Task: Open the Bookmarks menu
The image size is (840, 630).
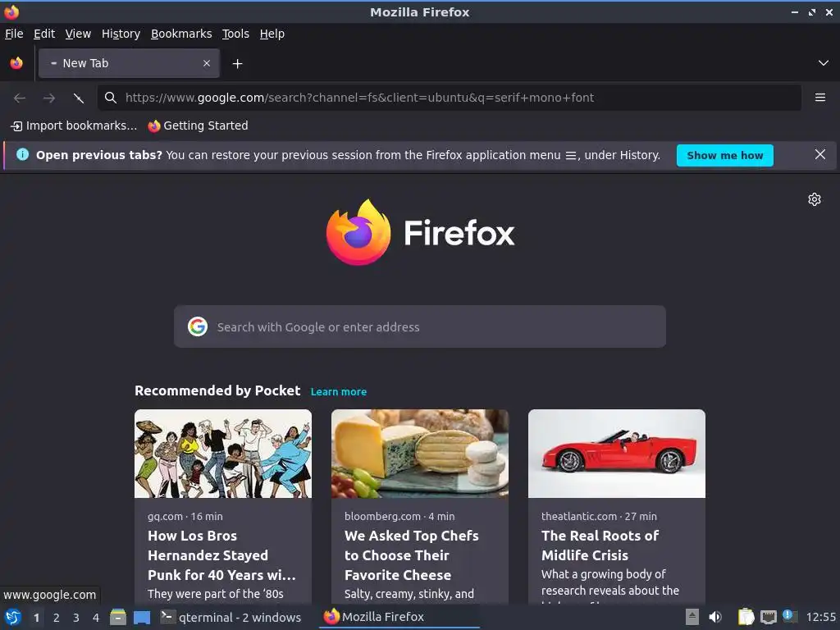Action: click(181, 34)
